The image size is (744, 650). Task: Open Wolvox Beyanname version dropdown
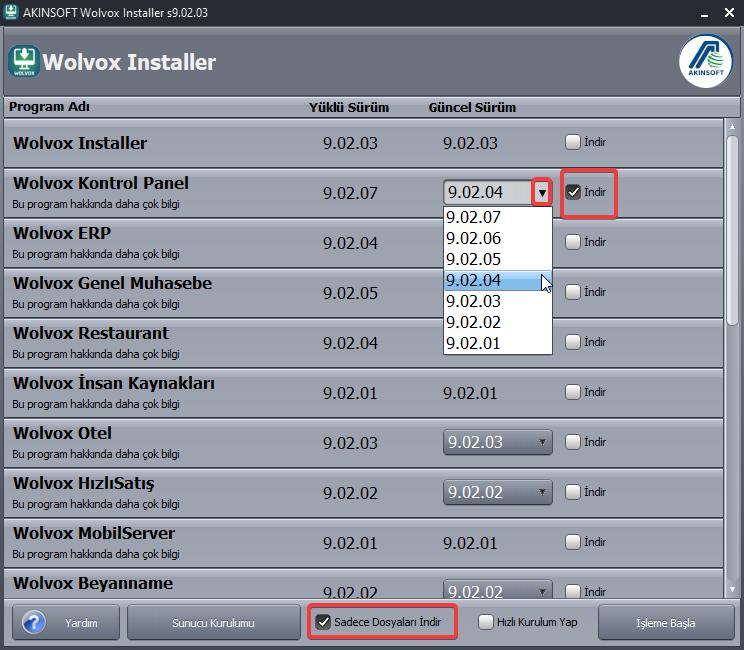(x=497, y=589)
